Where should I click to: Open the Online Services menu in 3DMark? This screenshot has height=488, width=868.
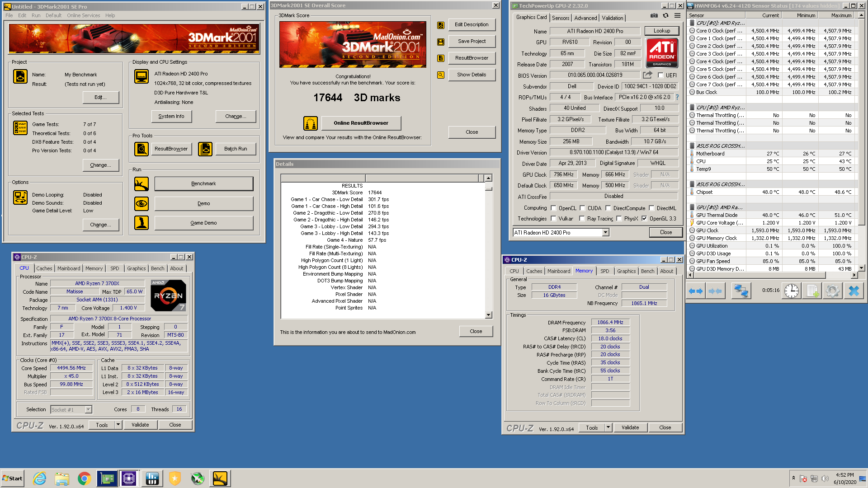[x=84, y=15]
